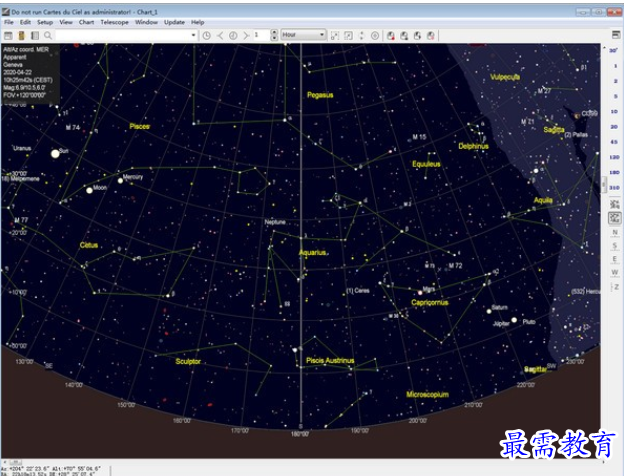
Task: Click the Piscis Austrinus constellation label
Action: (x=330, y=361)
